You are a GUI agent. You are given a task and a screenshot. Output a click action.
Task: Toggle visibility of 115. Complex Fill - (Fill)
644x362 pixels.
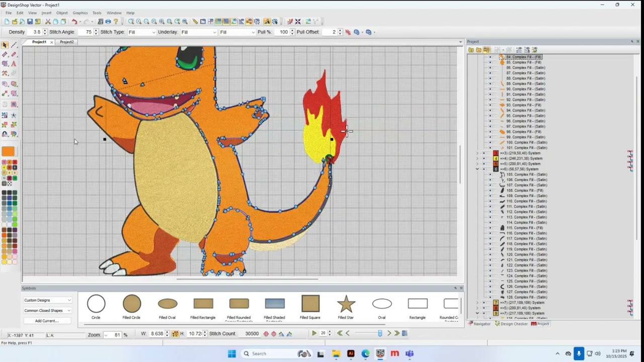tap(490, 228)
